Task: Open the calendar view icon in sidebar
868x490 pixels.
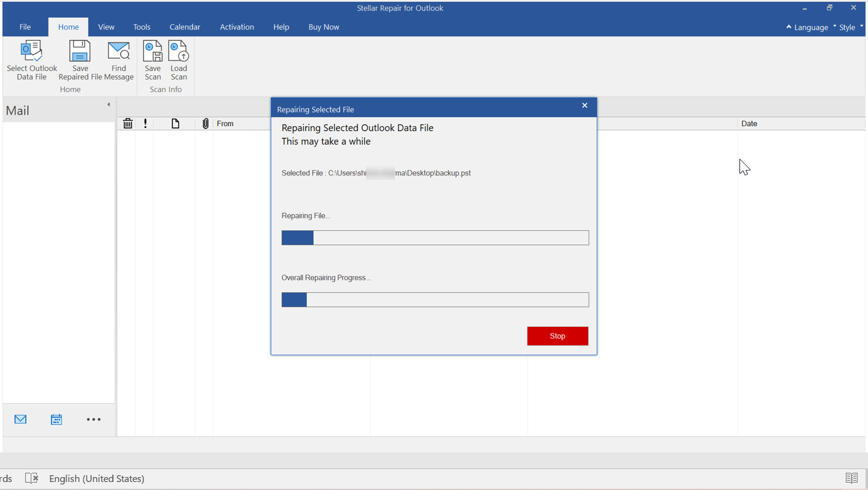Action: coord(57,419)
